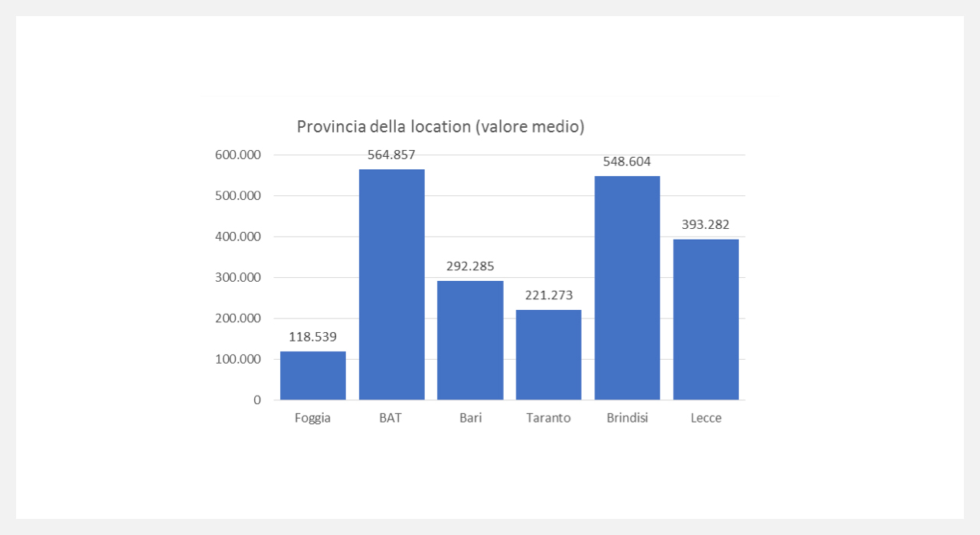The image size is (980, 535).
Task: Click the 0 axis value
Action: click(257, 400)
